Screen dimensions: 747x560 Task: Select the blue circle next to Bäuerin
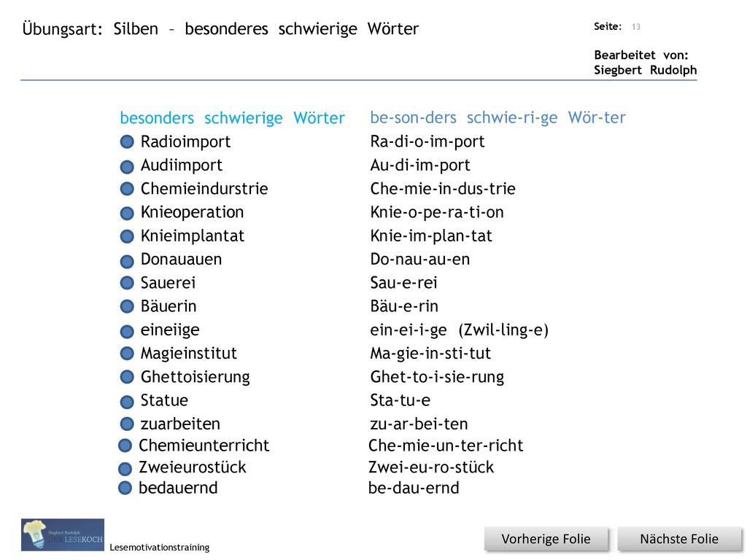[x=127, y=306]
